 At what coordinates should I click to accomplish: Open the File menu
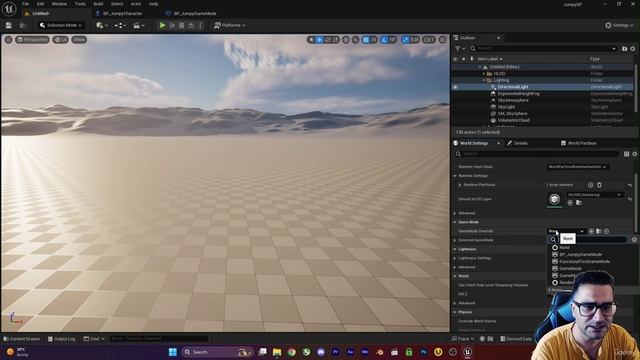(x=25, y=4)
